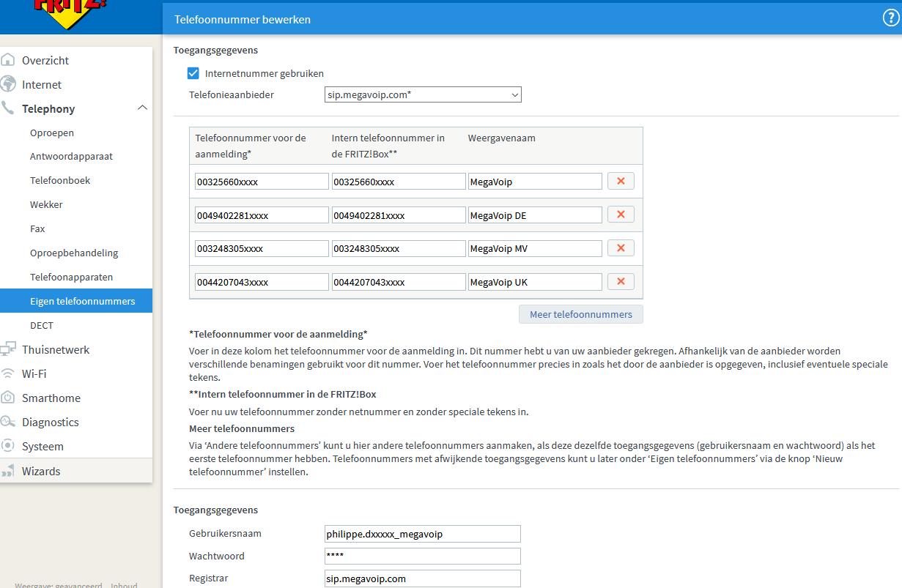902x588 pixels.
Task: Collapse the Telephony menu section
Action: [x=142, y=108]
